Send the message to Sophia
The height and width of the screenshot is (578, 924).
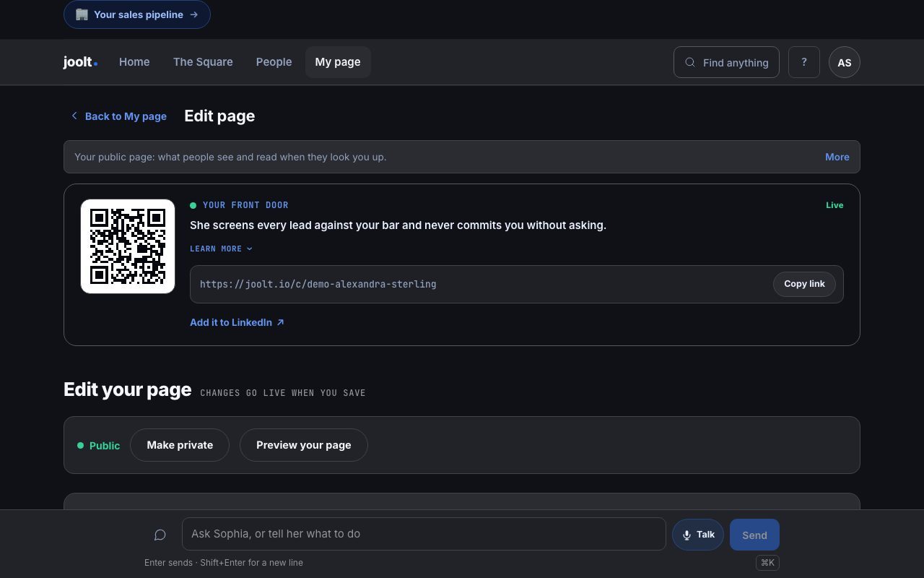coord(754,535)
